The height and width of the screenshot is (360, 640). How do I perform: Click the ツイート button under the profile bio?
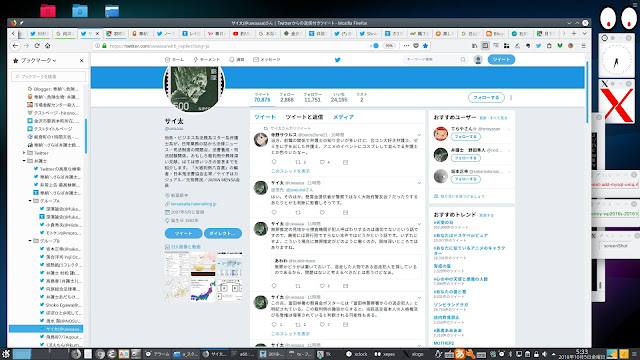tap(183, 233)
